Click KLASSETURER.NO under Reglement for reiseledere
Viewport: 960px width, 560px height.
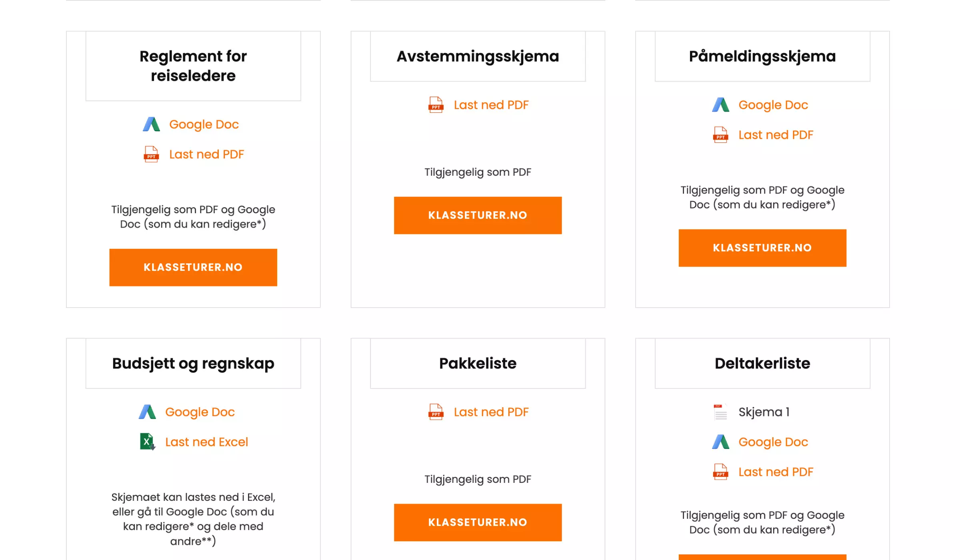coord(193,267)
